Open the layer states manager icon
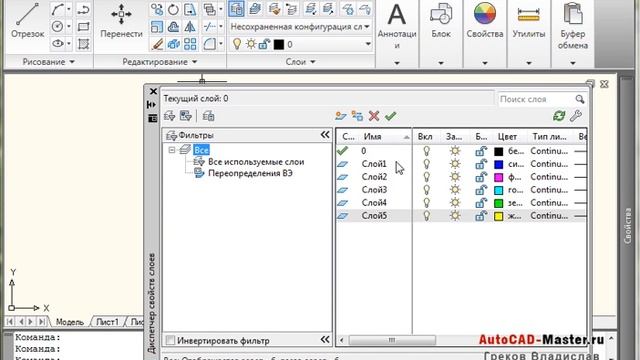The height and width of the screenshot is (360, 640). point(209,116)
